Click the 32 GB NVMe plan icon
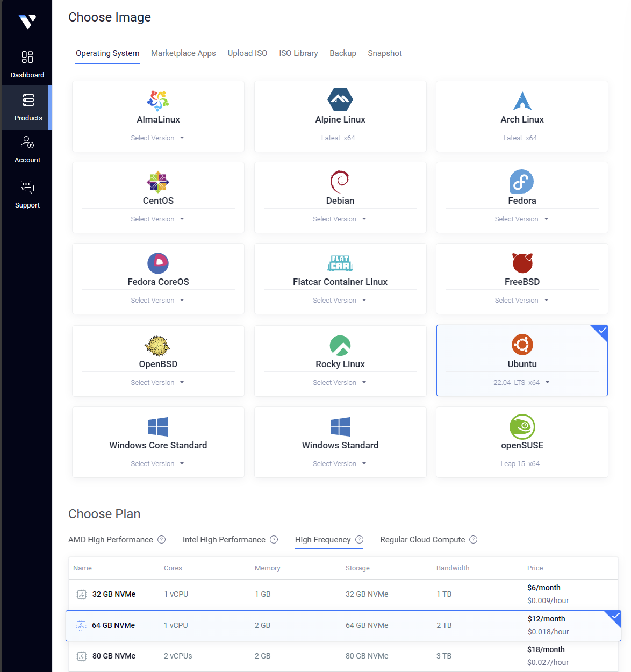 (82, 594)
